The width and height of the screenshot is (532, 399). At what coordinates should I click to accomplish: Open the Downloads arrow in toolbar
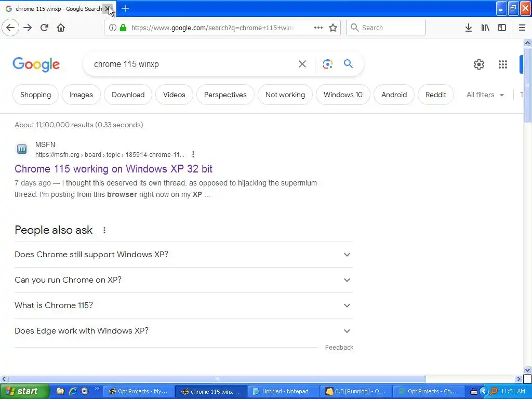coord(469,28)
